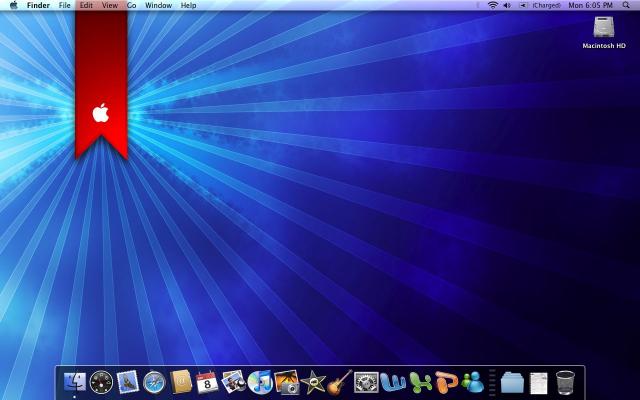This screenshot has height=400, width=640.
Task: Click the (Charged) battery text
Action: (547, 5)
